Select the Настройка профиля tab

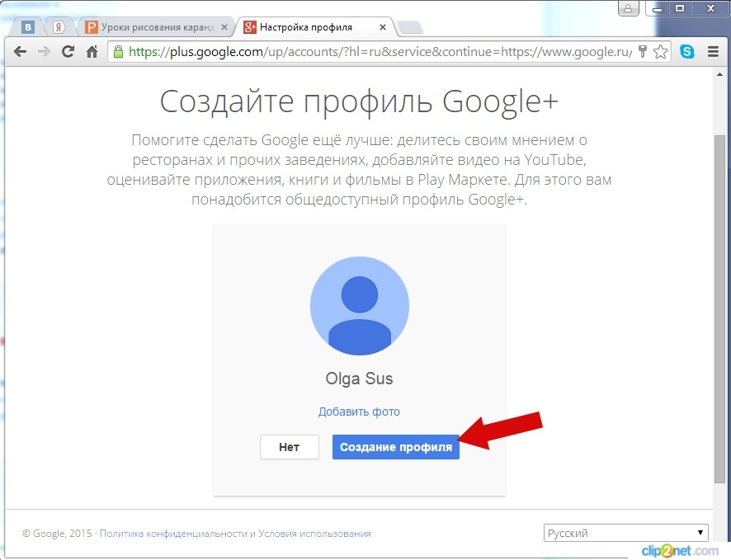point(314,27)
